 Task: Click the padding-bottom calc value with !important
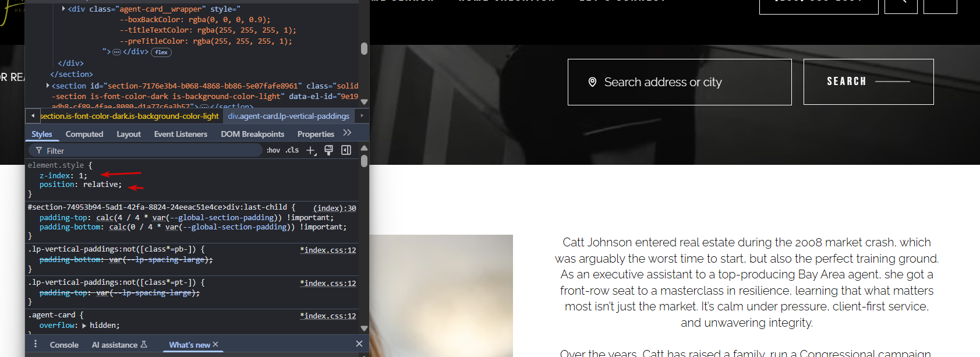pyautogui.click(x=228, y=227)
